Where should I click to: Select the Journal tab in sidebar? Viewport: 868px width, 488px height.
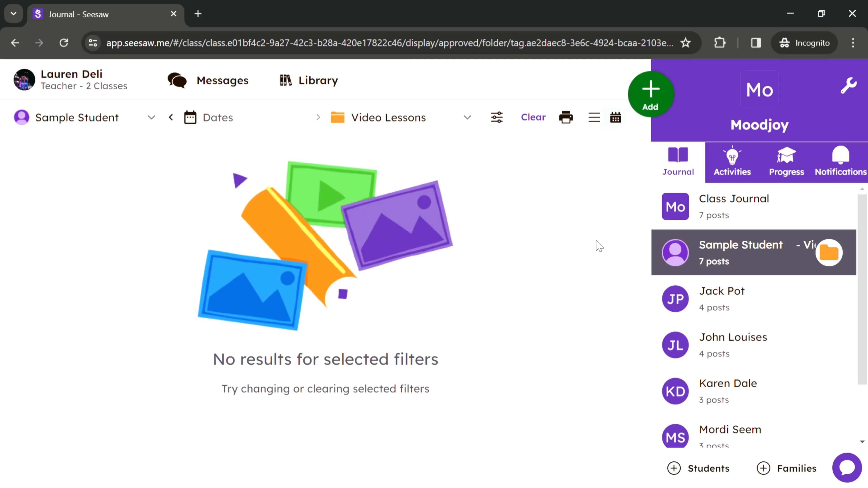coord(678,161)
